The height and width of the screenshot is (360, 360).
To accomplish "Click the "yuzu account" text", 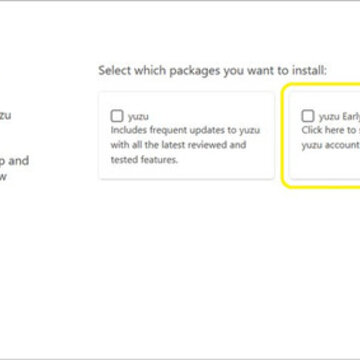I will pyautogui.click(x=330, y=145).
